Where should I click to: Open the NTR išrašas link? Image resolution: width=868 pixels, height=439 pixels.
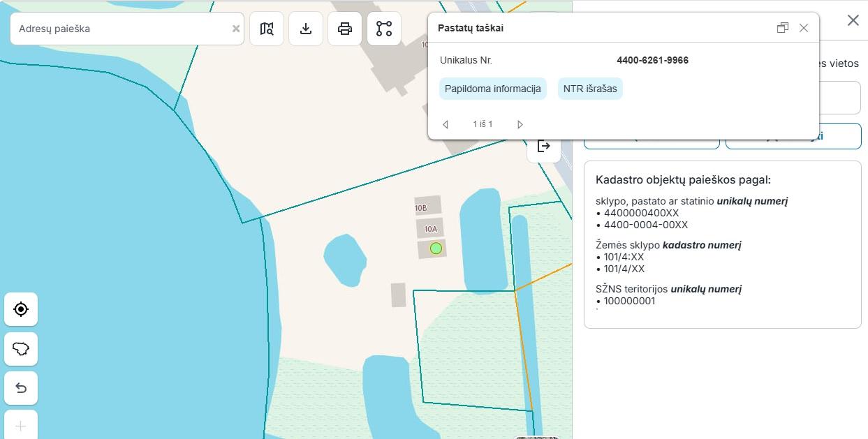point(590,89)
